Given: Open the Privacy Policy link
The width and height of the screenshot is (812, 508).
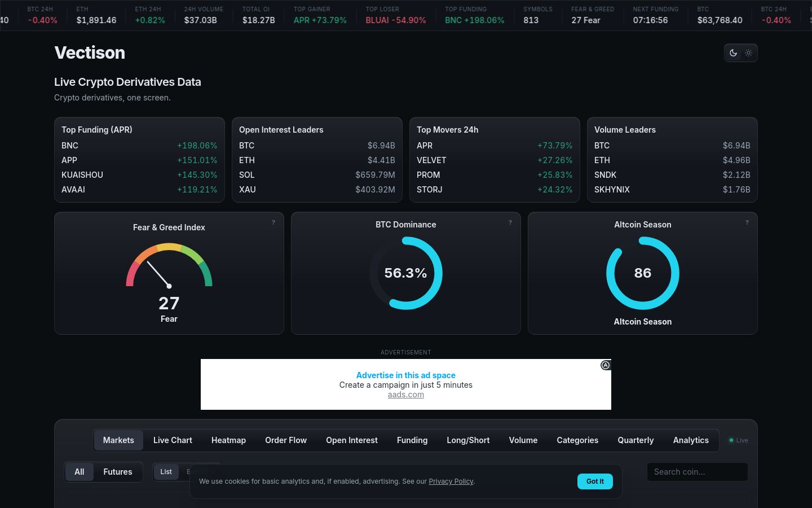Looking at the screenshot, I should tap(451, 481).
